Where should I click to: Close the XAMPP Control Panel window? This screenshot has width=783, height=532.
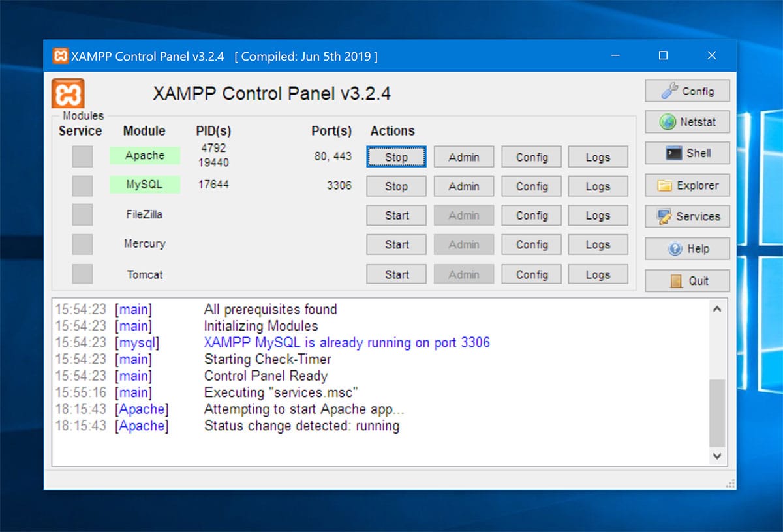point(712,56)
